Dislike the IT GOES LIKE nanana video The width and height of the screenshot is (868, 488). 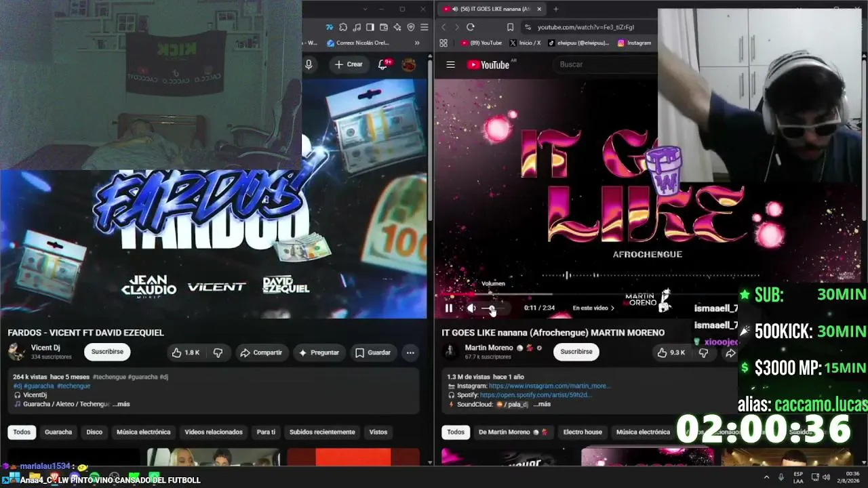(x=703, y=352)
